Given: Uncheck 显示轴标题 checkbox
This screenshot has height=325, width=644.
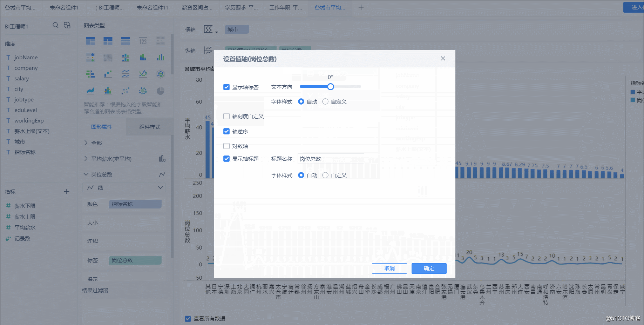Looking at the screenshot, I should tap(226, 159).
